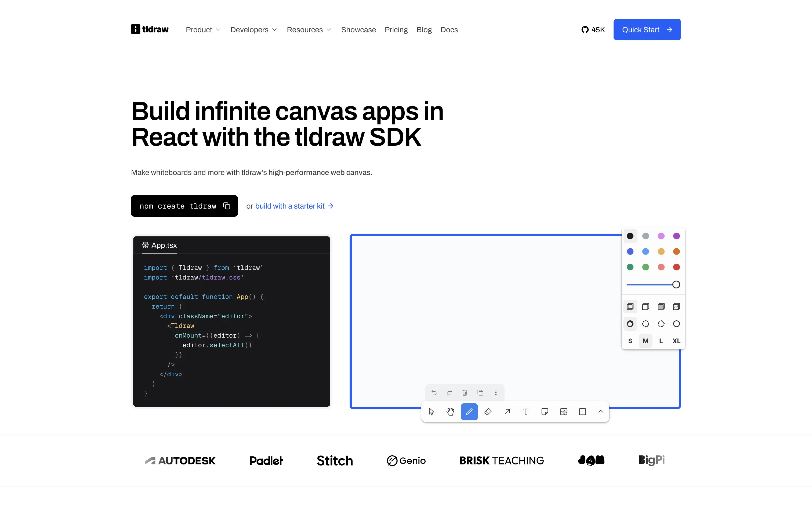
Task: Click the tldraw logo
Action: 150,29
